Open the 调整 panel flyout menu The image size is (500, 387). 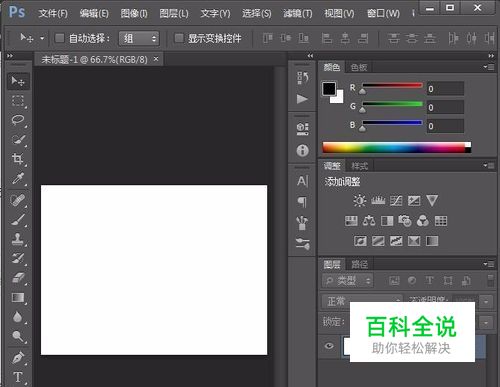pyautogui.click(x=489, y=165)
